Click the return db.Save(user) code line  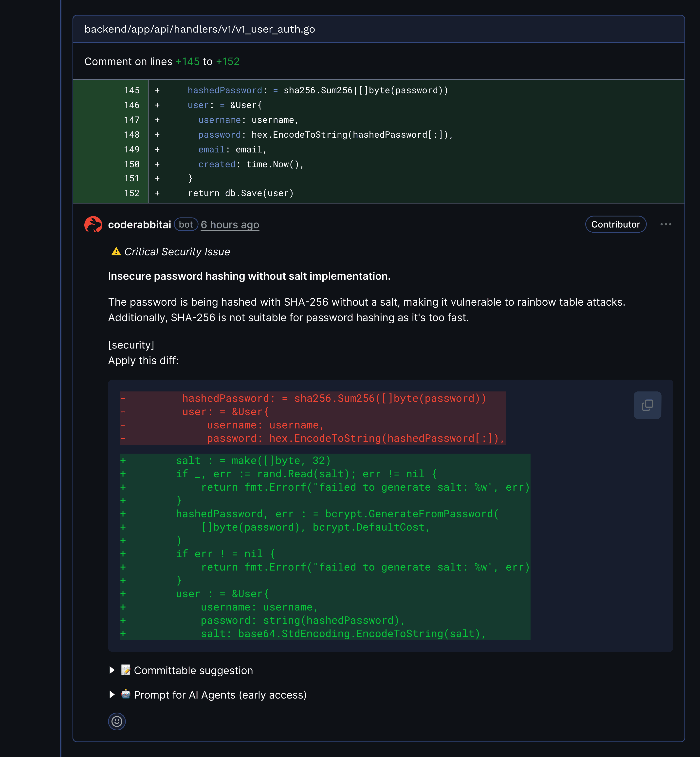(x=240, y=193)
